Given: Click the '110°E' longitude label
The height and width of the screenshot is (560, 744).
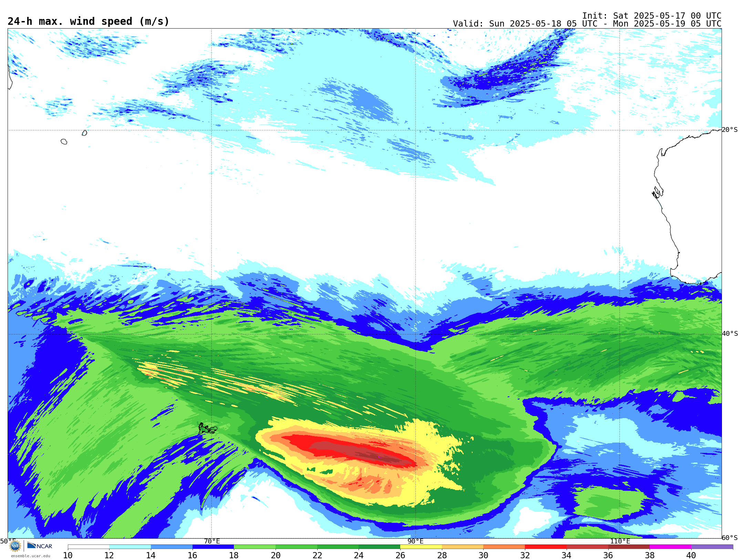Looking at the screenshot, I should tap(620, 541).
